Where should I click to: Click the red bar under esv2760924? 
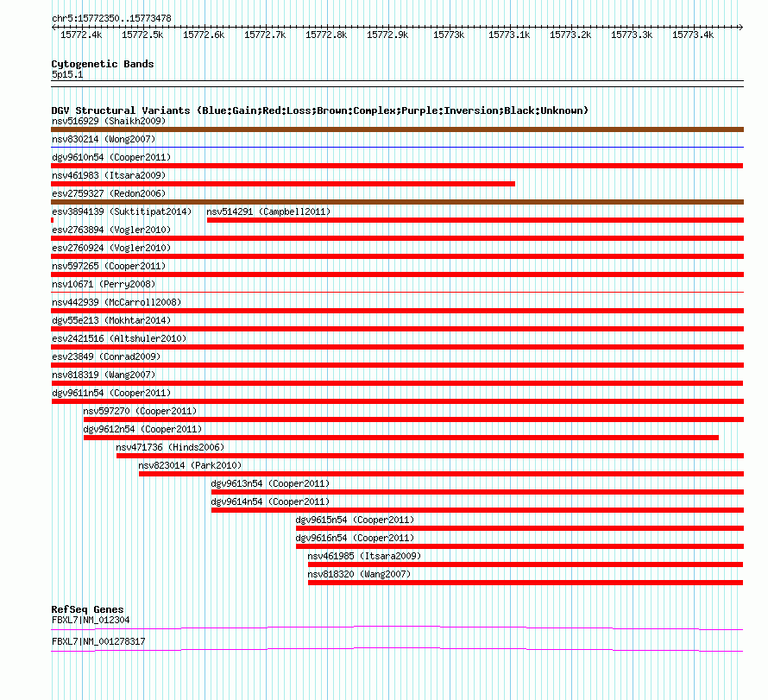coord(397,256)
